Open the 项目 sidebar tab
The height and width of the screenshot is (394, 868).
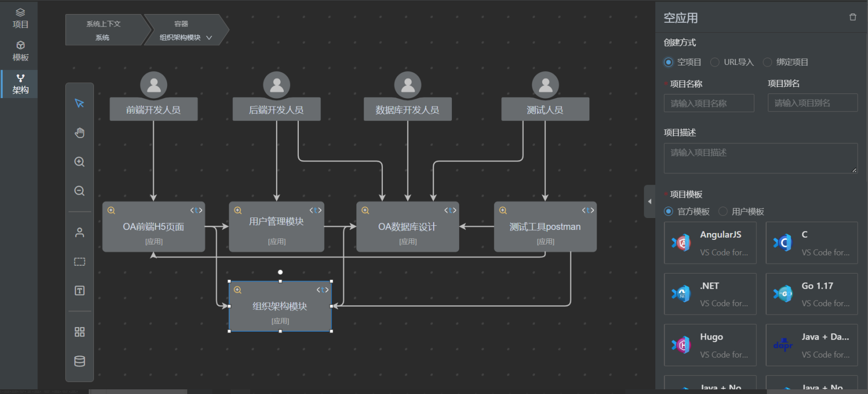pos(20,18)
